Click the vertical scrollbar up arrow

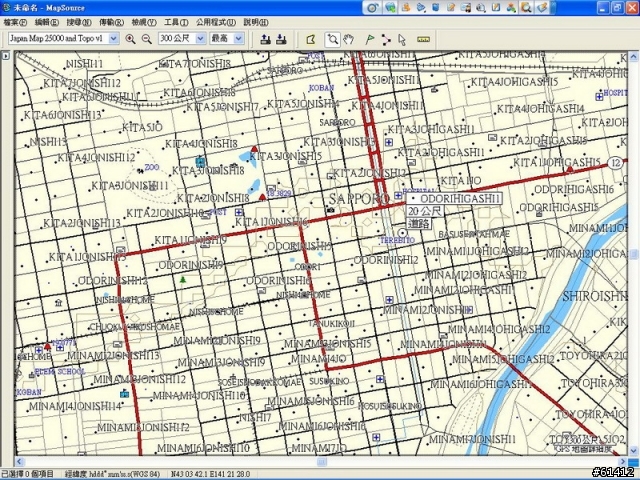(633, 56)
